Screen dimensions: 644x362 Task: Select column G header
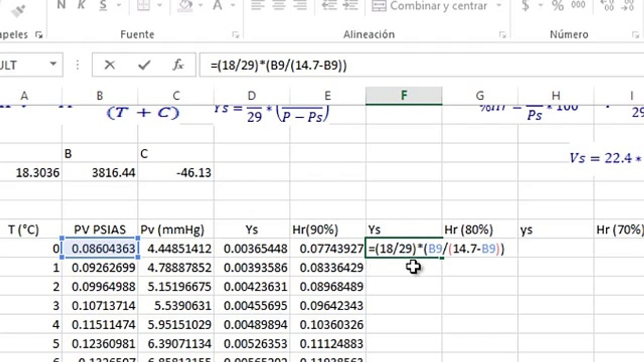(x=480, y=96)
